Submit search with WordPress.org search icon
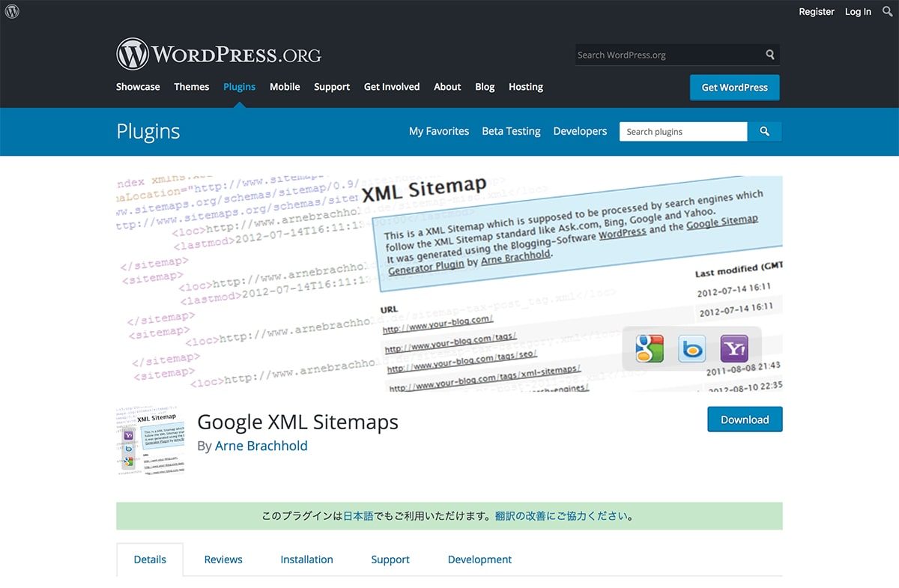This screenshot has width=899, height=588. click(x=769, y=55)
